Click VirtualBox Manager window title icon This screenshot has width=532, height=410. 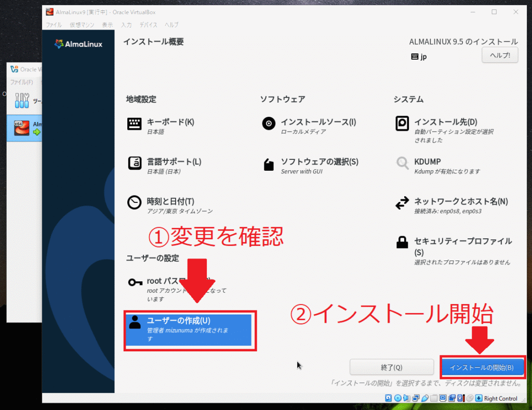pyautogui.click(x=14, y=69)
